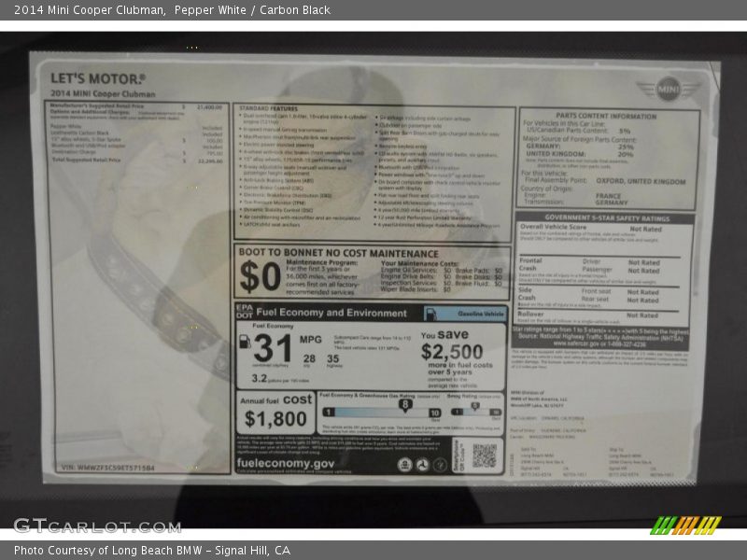Viewport: 747px width, 560px height.
Task: Click 'GOVERNMENT 5-STAR SAFETY RATINGS' heading
Action: click(608, 218)
